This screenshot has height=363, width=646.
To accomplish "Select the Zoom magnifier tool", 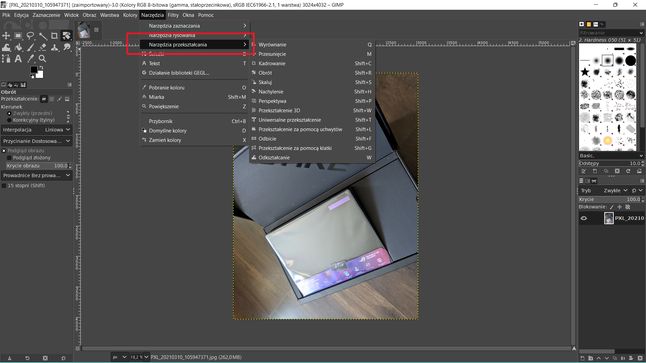I will coord(42,59).
